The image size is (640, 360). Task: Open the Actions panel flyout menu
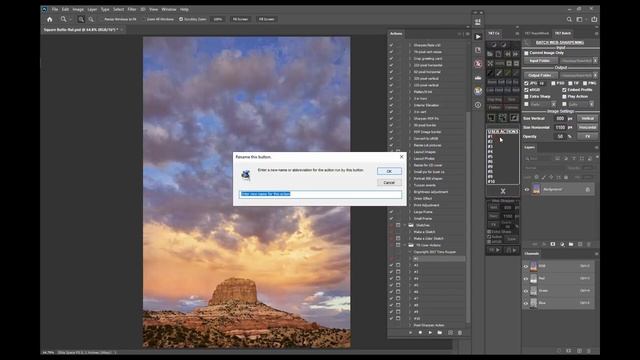(x=467, y=34)
